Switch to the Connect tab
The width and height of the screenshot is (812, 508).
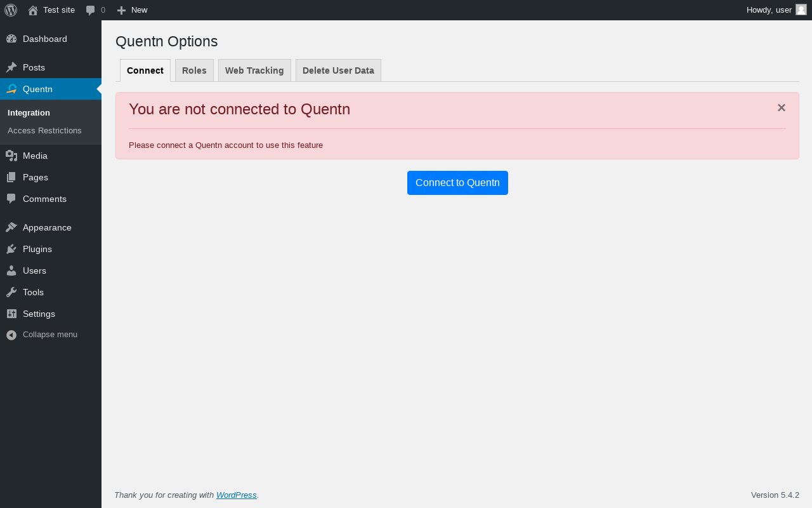point(145,70)
